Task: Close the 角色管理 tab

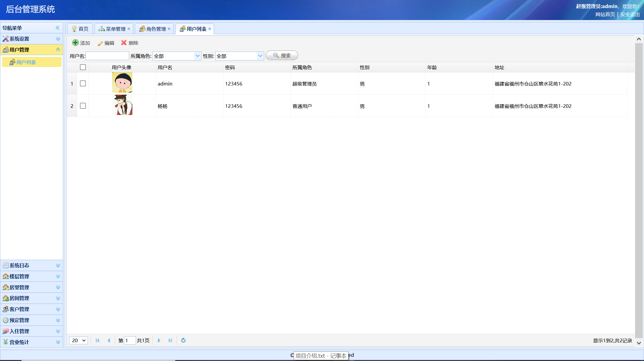Action: [x=169, y=29]
